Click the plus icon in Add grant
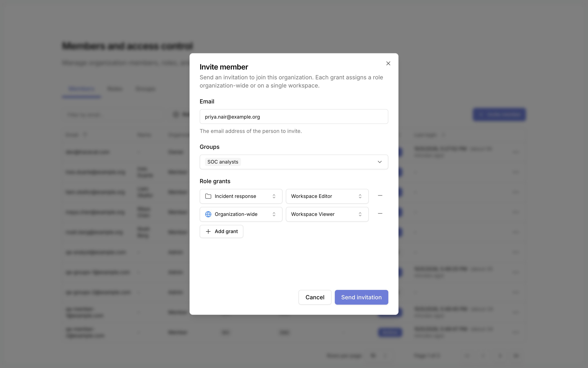588x368 pixels. click(208, 231)
